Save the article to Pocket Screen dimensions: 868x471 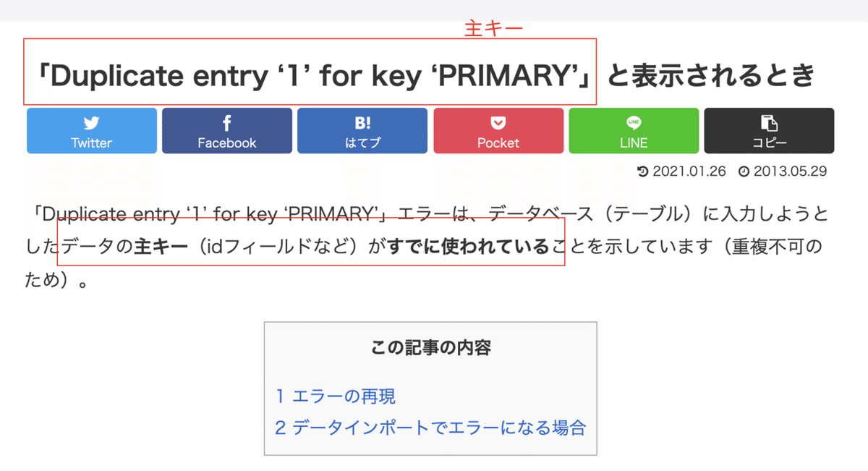(498, 131)
